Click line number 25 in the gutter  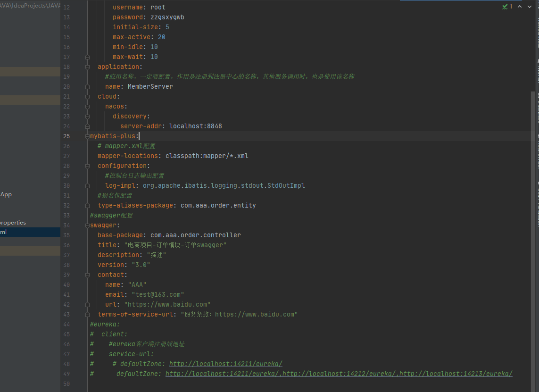coord(66,136)
